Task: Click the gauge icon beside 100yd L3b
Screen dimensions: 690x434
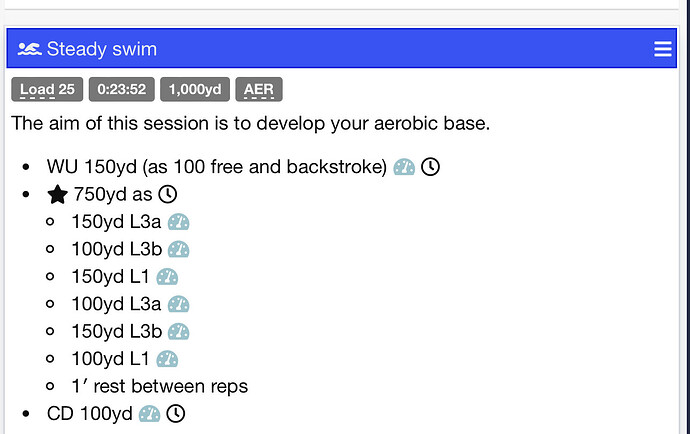Action: [179, 249]
